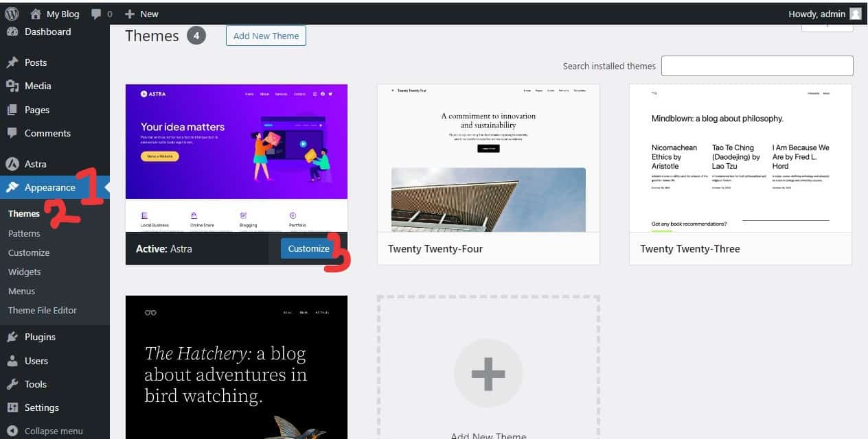Click the Pages icon in sidebar
This screenshot has height=439, width=868.
[12, 110]
